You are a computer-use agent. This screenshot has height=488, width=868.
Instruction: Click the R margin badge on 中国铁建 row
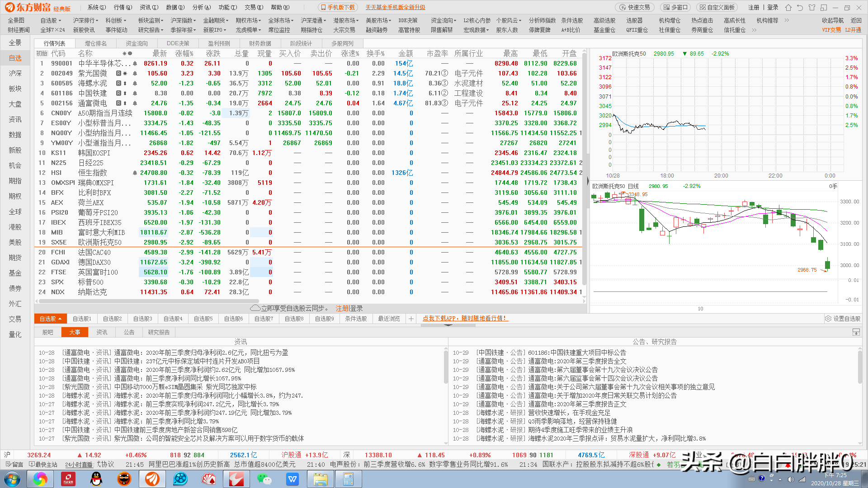coord(118,93)
